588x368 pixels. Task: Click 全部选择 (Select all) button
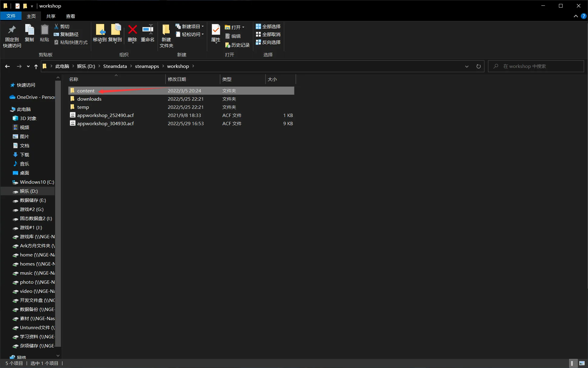point(268,26)
